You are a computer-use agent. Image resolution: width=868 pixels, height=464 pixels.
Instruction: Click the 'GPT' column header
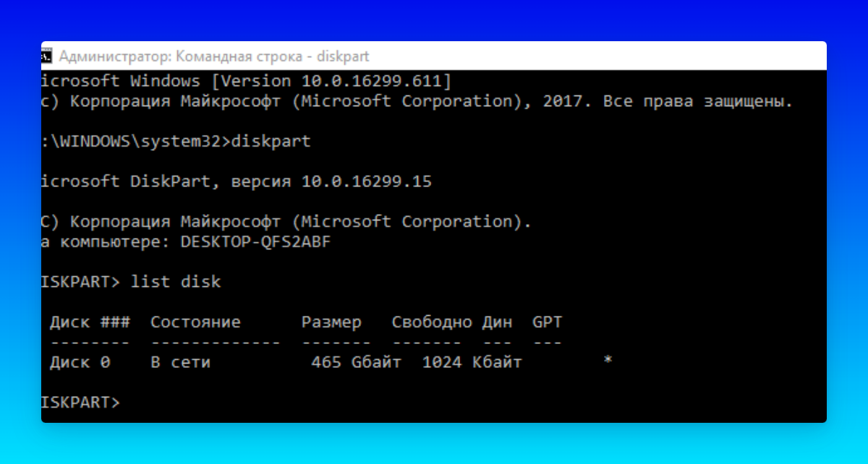pyautogui.click(x=547, y=322)
